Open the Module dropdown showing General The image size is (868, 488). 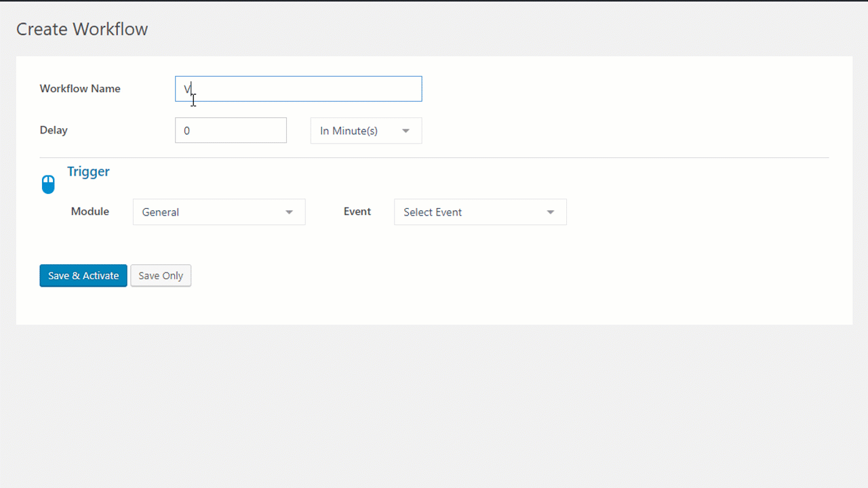218,211
